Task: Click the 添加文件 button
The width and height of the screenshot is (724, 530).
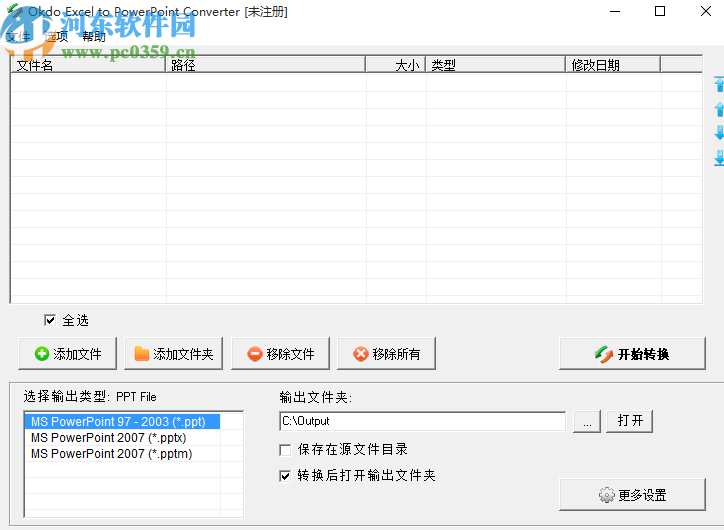Action: [67, 354]
